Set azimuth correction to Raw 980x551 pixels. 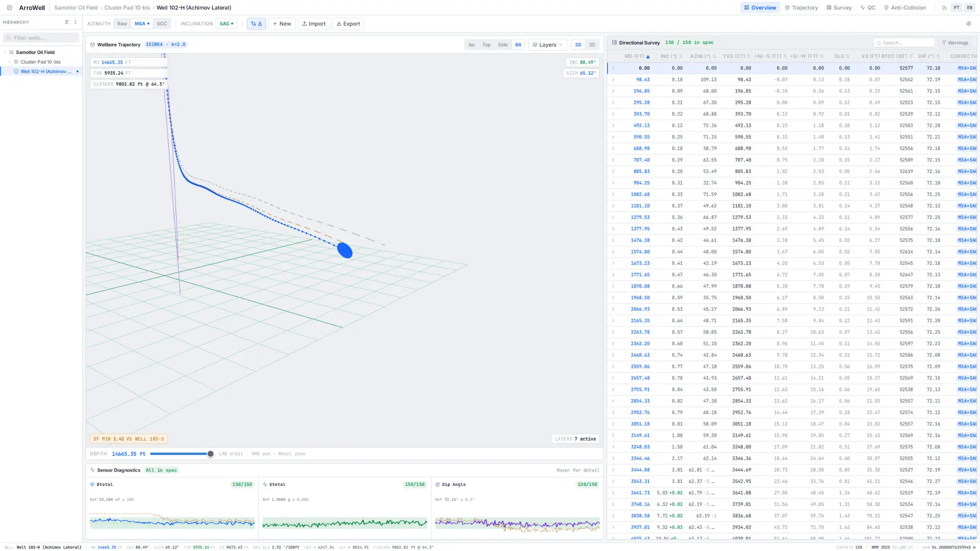pyautogui.click(x=122, y=23)
